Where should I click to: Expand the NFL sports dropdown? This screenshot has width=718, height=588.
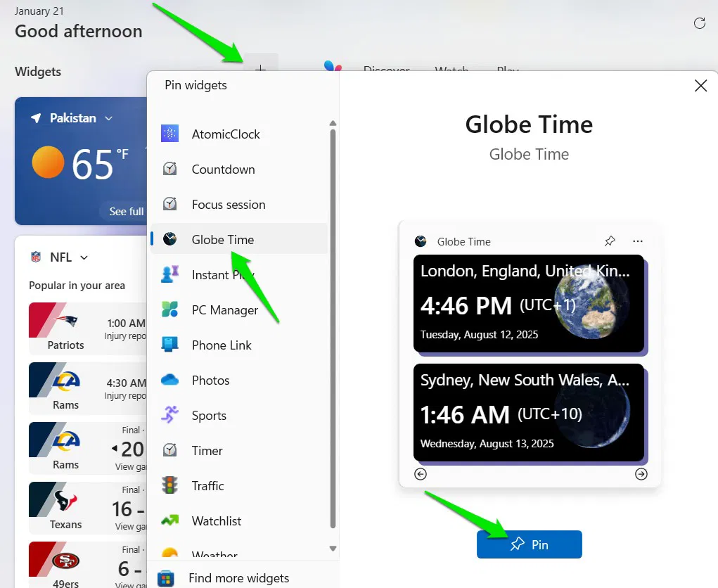83,257
